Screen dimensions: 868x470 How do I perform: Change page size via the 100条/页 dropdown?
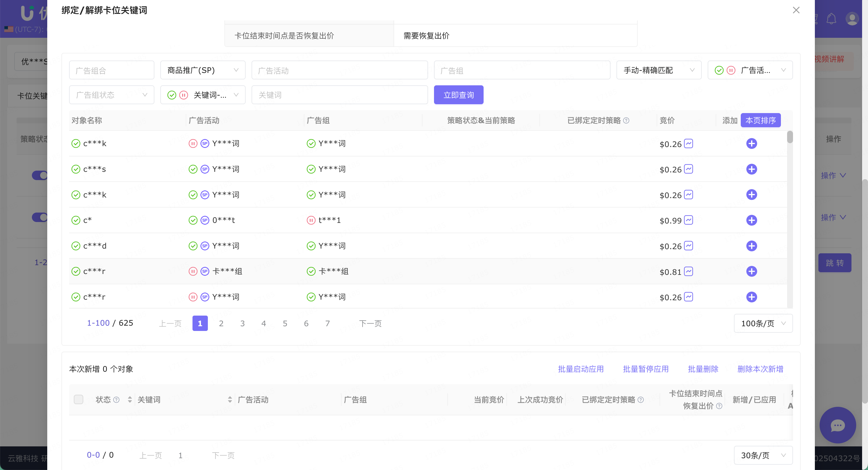tap(763, 323)
